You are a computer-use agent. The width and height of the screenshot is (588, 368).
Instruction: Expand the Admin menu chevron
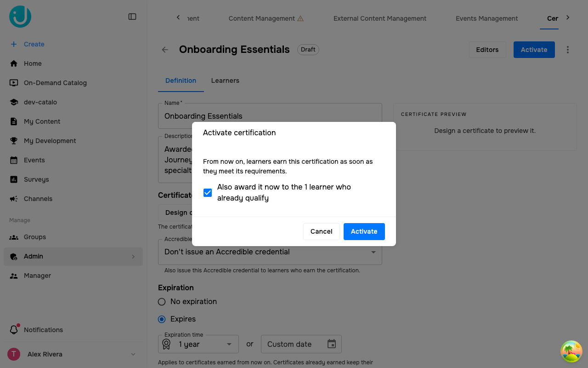pyautogui.click(x=133, y=257)
